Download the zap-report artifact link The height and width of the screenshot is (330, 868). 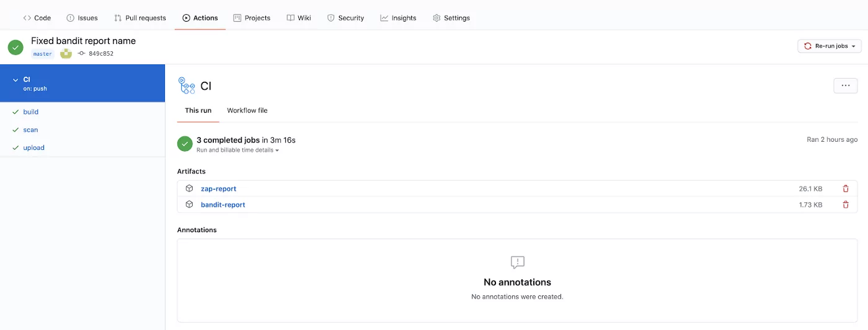218,189
